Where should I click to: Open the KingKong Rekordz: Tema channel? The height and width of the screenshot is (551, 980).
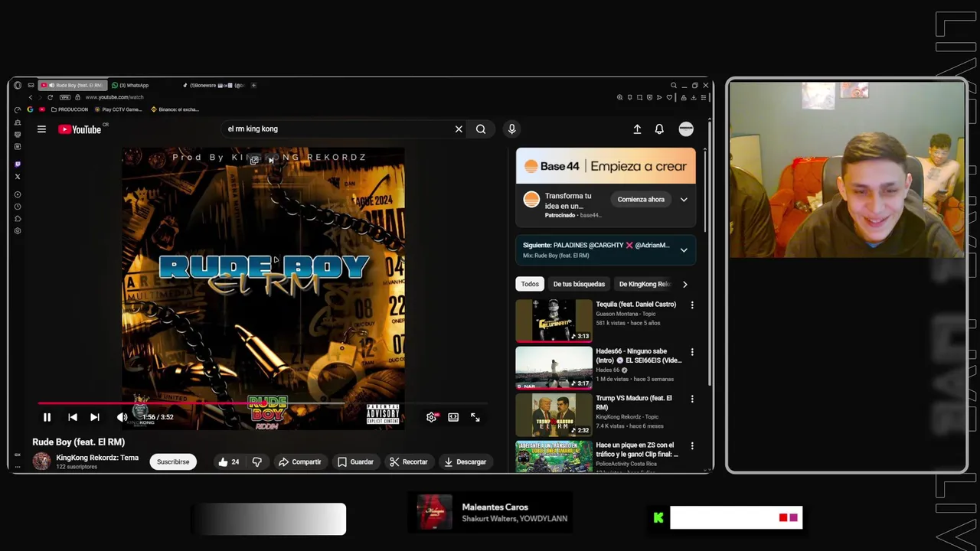click(x=97, y=458)
